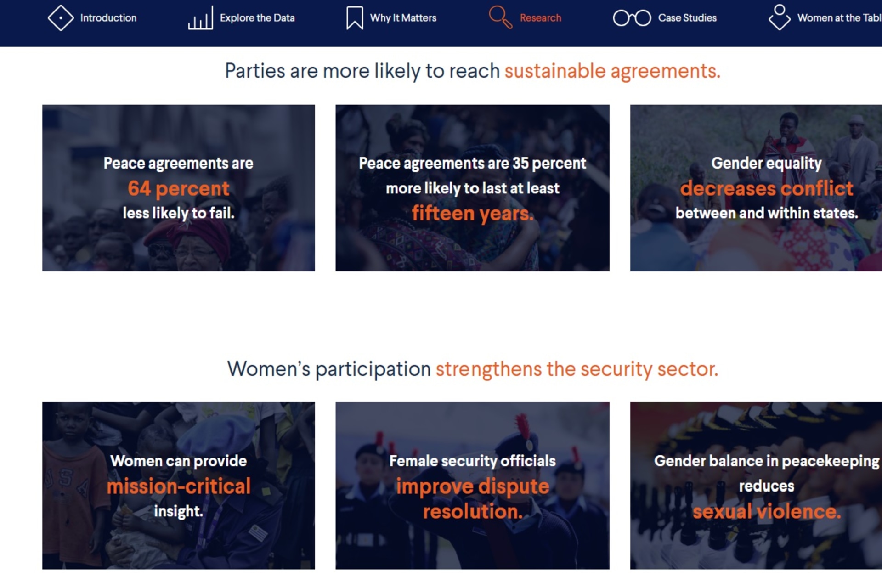
Task: Click the magnifying glass Research icon
Action: (500, 17)
